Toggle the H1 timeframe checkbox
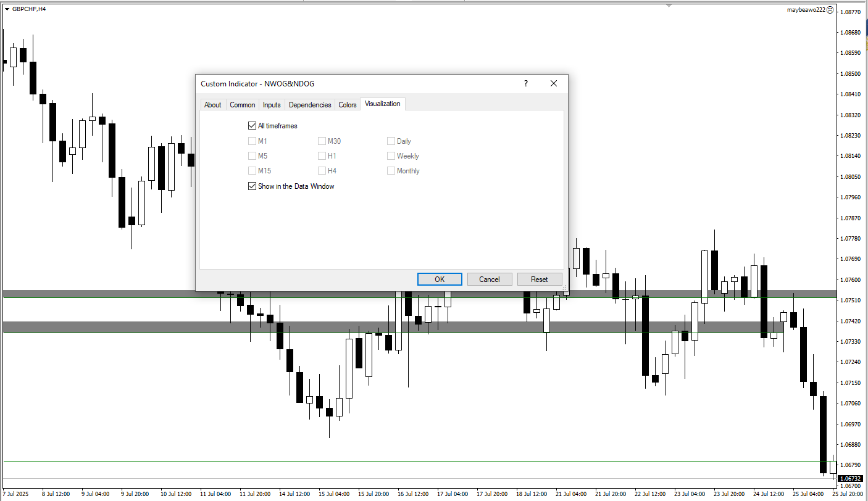The image size is (868, 501). (x=322, y=156)
